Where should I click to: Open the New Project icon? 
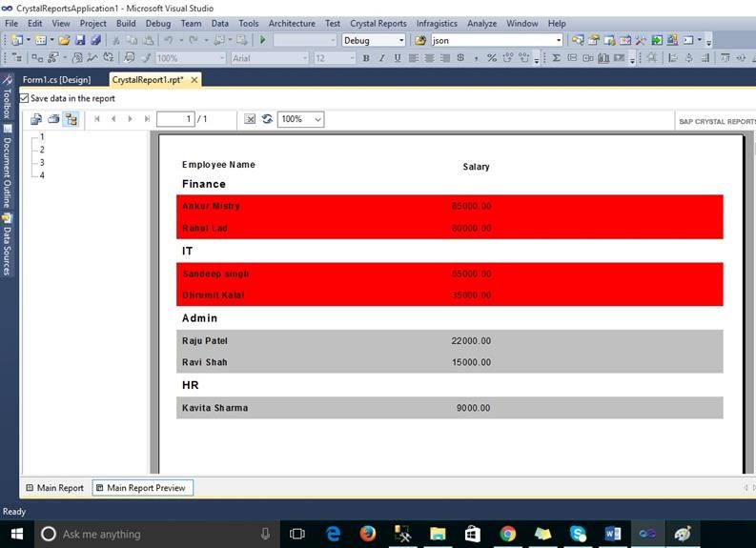17,40
